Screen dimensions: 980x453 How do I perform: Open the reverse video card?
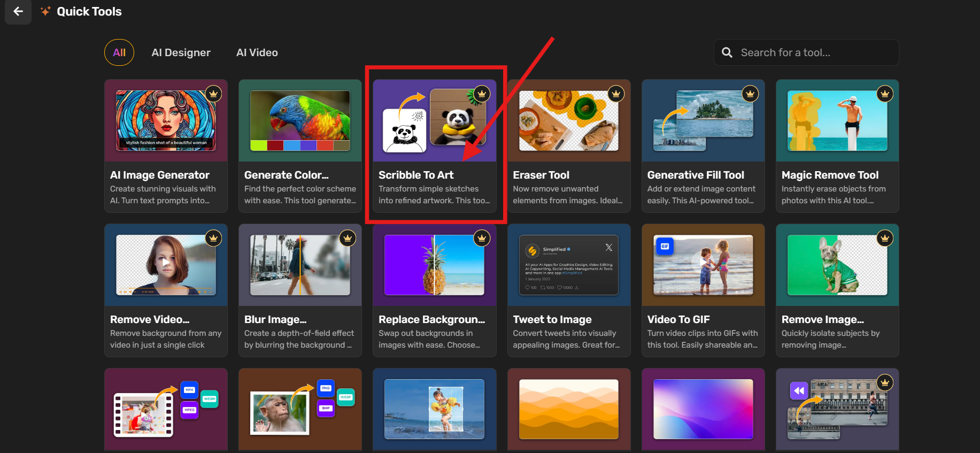[837, 409]
